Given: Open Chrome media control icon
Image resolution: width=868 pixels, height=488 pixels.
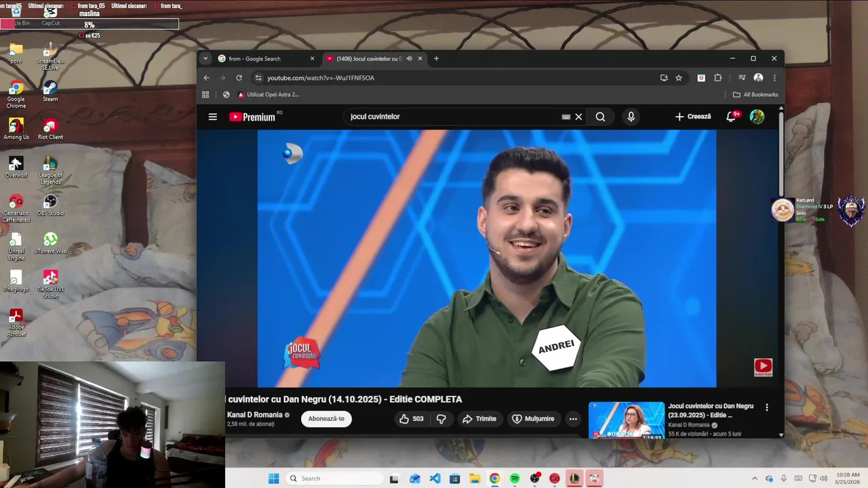Looking at the screenshot, I should point(742,78).
